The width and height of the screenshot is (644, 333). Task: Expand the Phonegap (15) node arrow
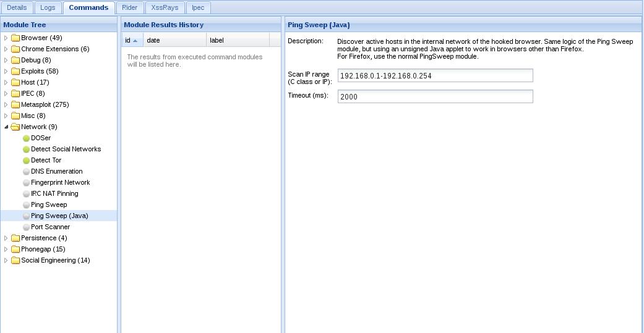coord(6,250)
